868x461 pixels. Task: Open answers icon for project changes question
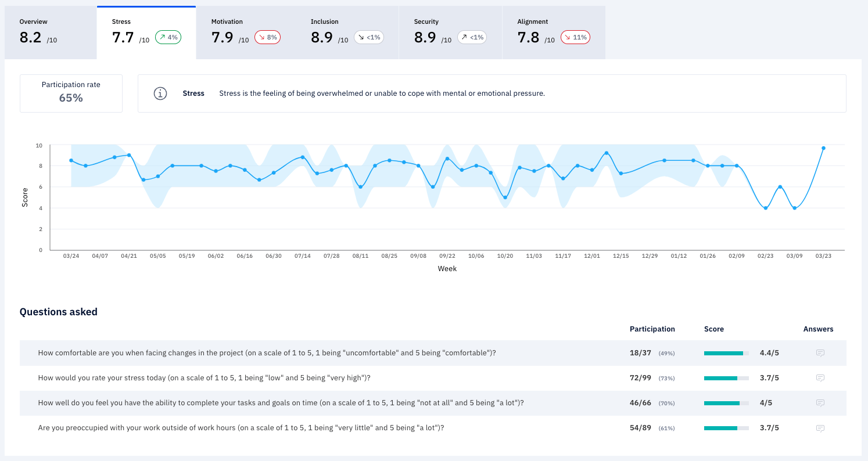tap(820, 353)
